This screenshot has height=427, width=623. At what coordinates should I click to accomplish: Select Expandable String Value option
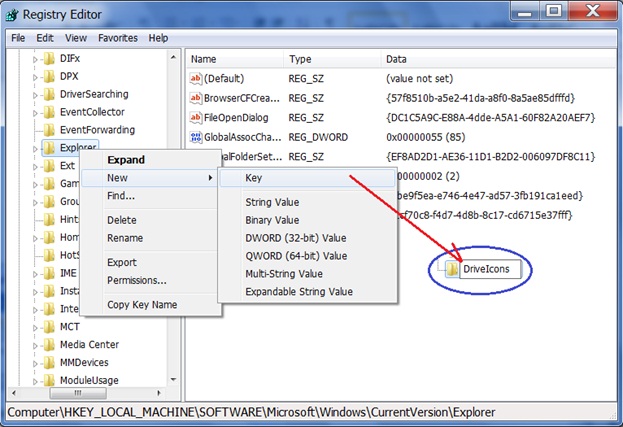tap(307, 292)
